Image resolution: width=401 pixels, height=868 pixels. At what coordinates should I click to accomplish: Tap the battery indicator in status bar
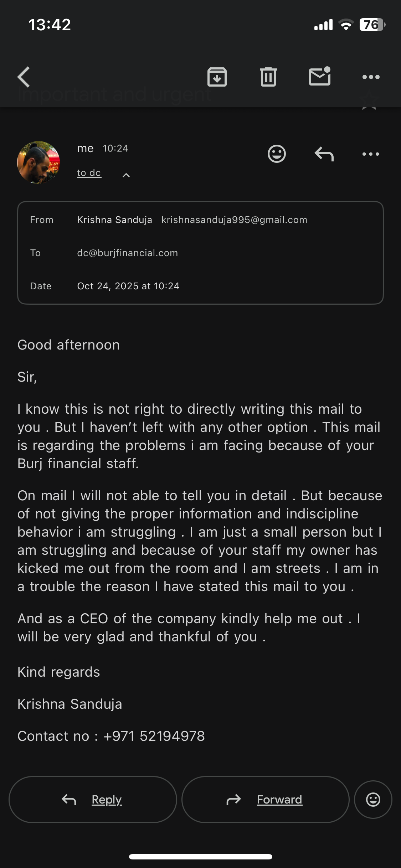pyautogui.click(x=372, y=25)
